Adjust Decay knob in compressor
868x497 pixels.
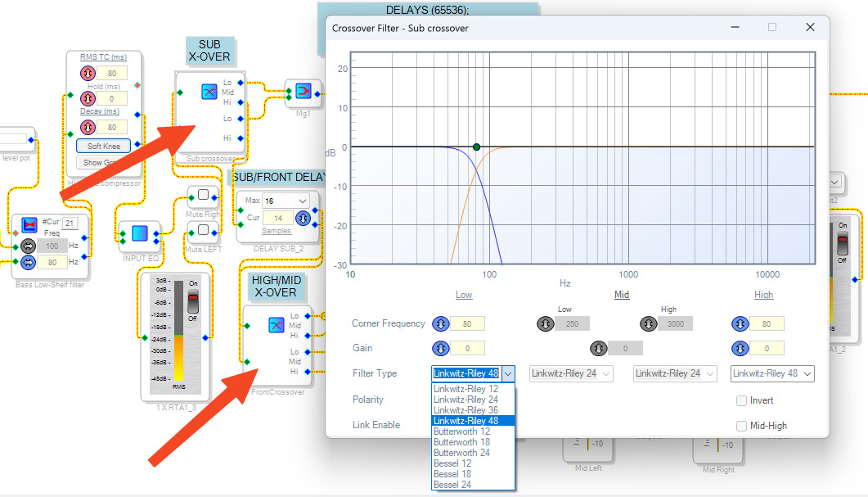pos(88,127)
